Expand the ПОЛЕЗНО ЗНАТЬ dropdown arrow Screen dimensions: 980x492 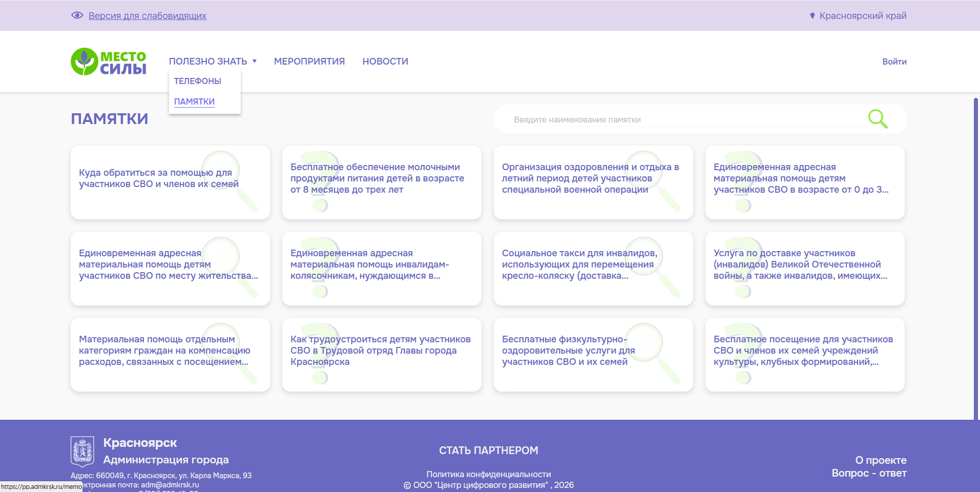pyautogui.click(x=255, y=61)
